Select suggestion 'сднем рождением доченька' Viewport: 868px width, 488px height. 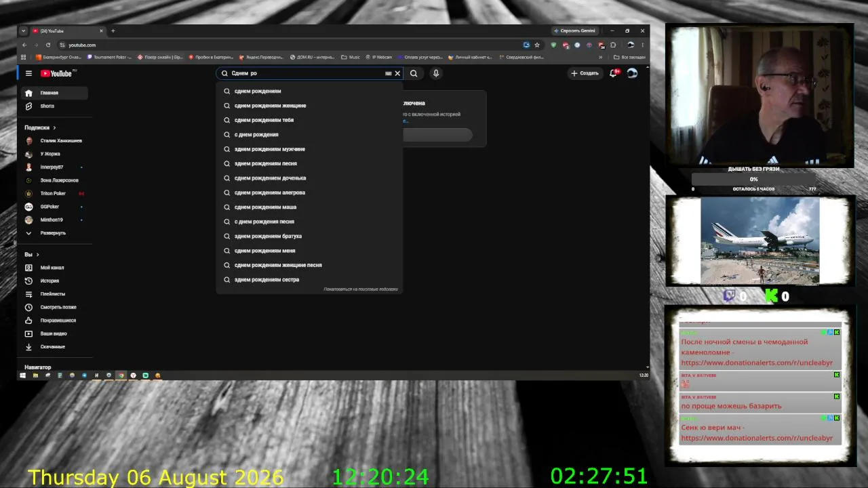(309, 178)
